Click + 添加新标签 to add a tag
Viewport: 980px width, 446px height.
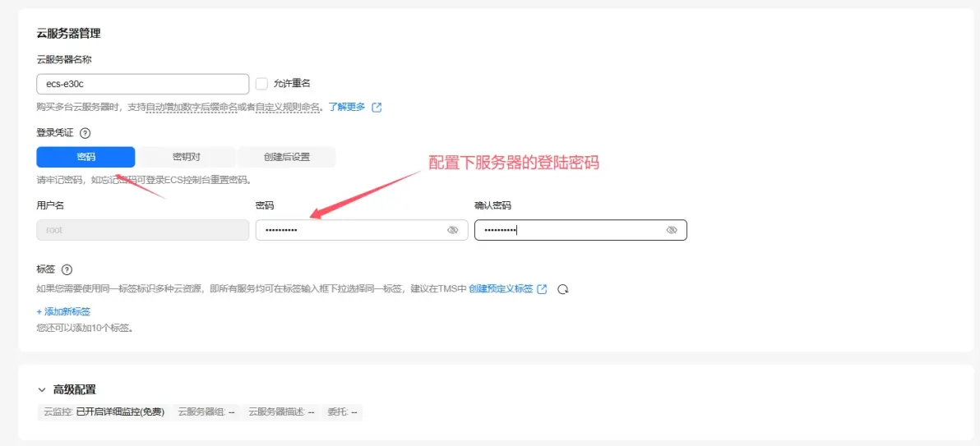(x=63, y=311)
